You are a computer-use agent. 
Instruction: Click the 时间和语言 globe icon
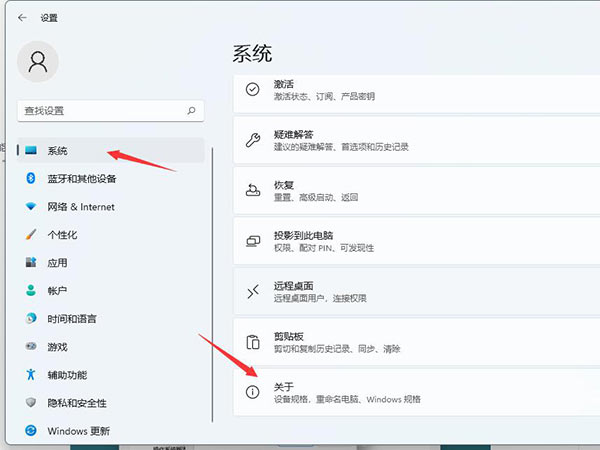(x=30, y=319)
